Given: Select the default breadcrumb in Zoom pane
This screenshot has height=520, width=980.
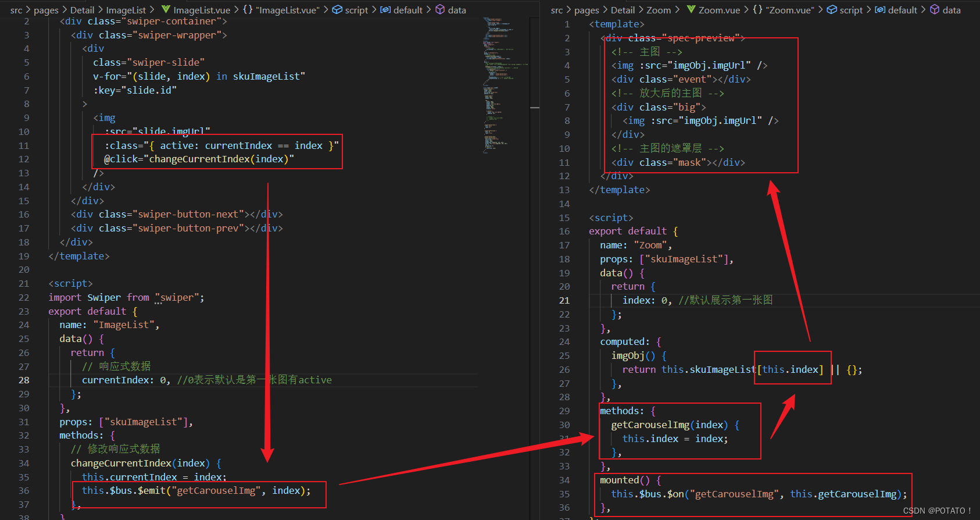Looking at the screenshot, I should (x=896, y=10).
